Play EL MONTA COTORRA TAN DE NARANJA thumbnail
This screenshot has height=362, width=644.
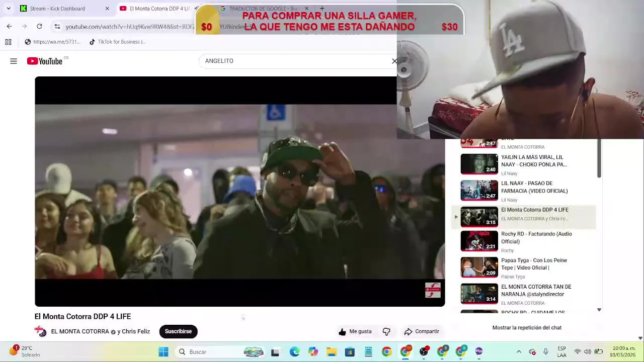[x=479, y=294]
